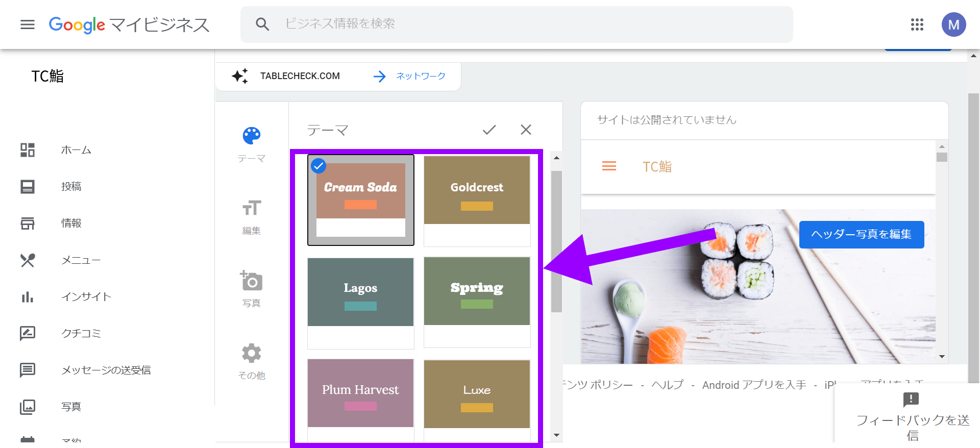This screenshot has width=980, height=448.
Task: Open the main hamburger menu
Action: pyautogui.click(x=28, y=24)
